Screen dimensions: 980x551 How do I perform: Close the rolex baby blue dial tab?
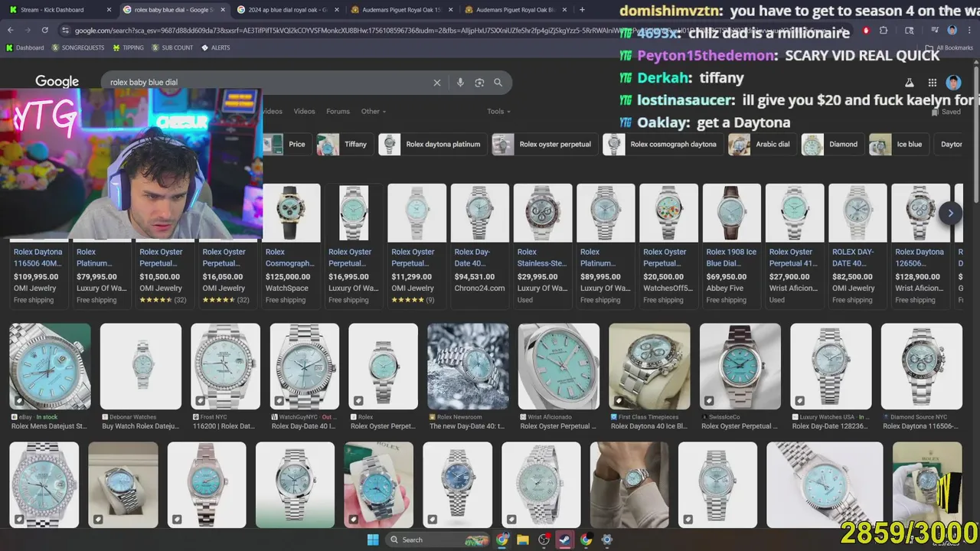pyautogui.click(x=223, y=10)
